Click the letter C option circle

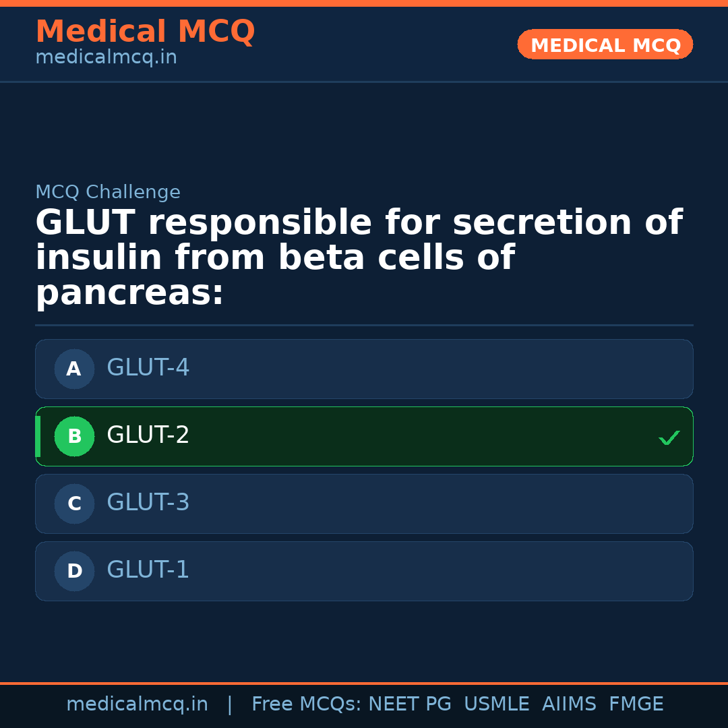pyautogui.click(x=74, y=504)
